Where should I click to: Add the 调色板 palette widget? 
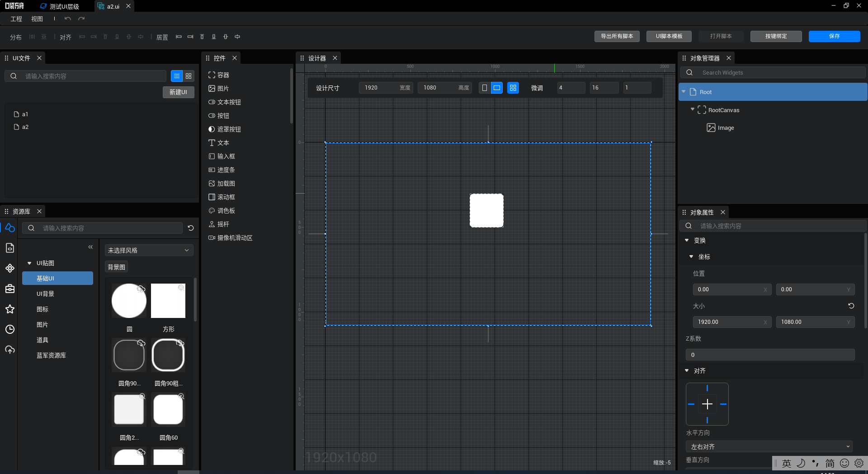222,211
